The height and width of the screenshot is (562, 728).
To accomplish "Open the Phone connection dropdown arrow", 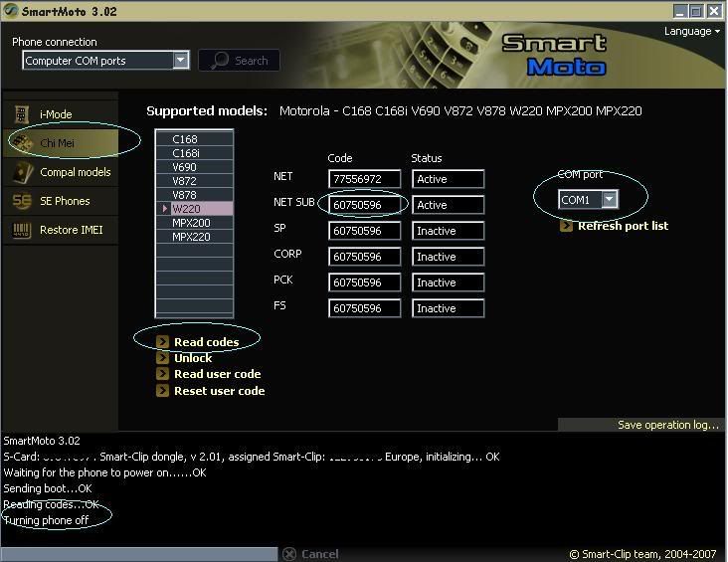I will pos(181,60).
